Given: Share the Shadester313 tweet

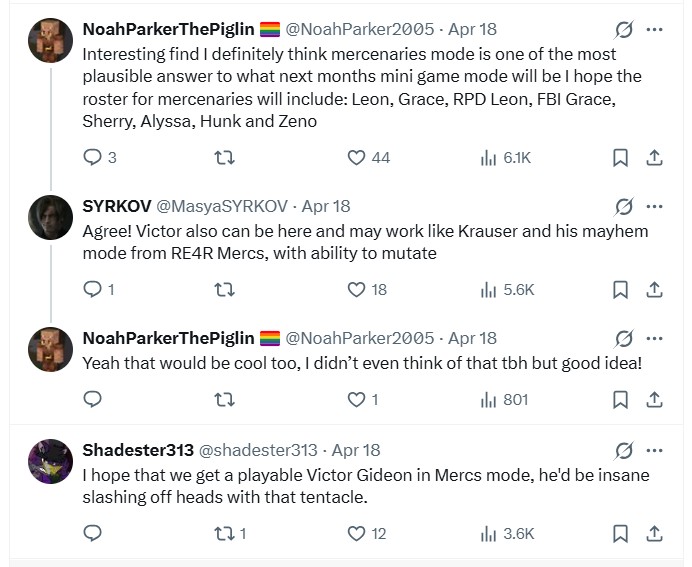Looking at the screenshot, I should [654, 533].
